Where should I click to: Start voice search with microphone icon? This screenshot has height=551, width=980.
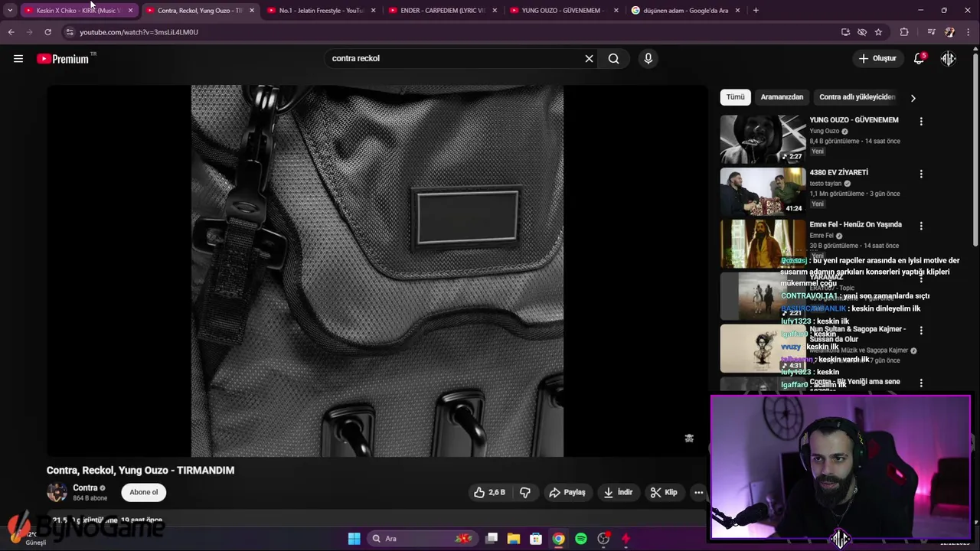point(648,58)
